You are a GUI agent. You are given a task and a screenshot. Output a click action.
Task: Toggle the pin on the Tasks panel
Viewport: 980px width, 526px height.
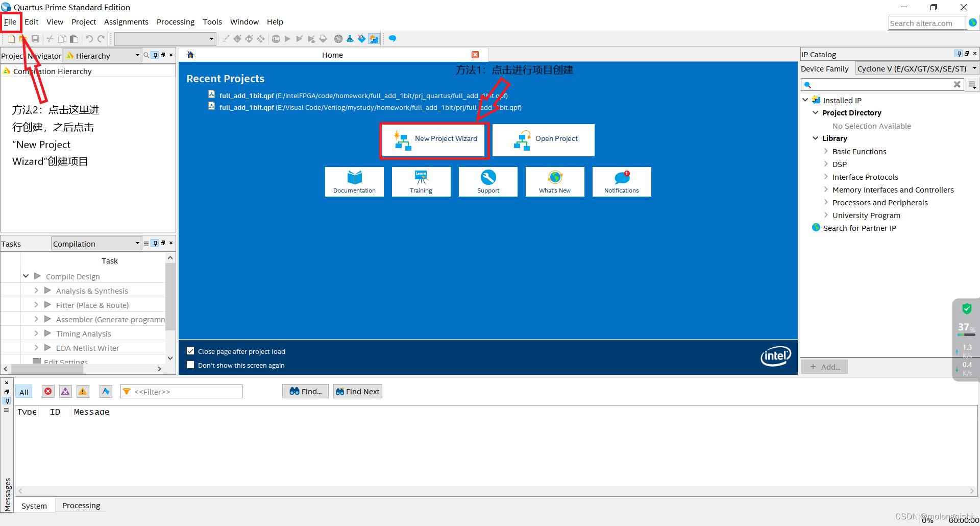pyautogui.click(x=155, y=243)
